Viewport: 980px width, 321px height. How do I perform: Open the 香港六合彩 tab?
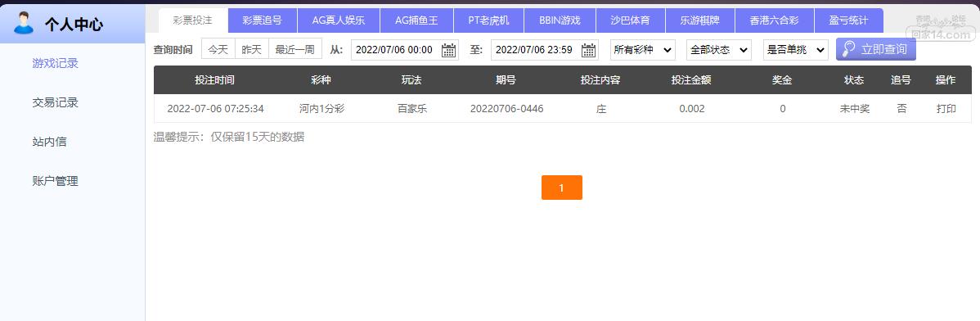(x=775, y=20)
